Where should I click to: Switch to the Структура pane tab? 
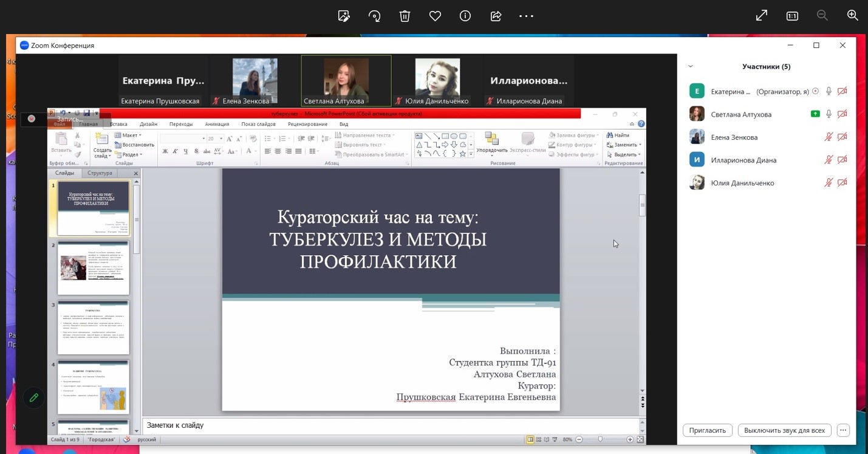(x=100, y=173)
